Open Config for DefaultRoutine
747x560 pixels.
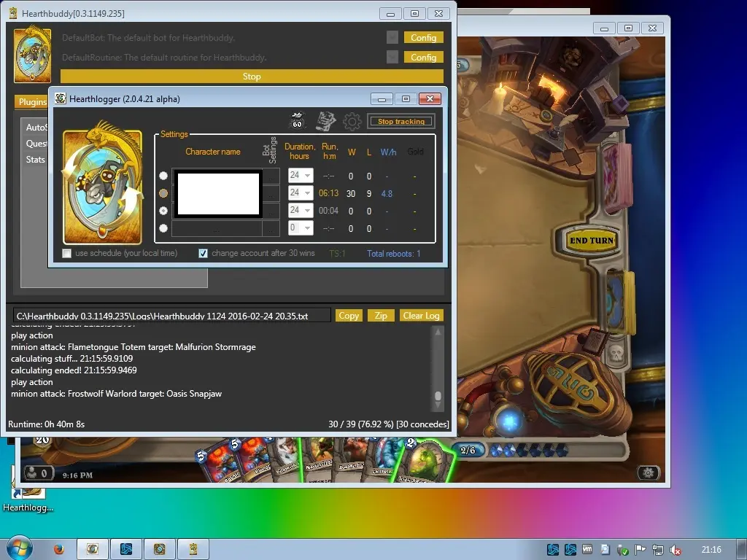pos(424,57)
